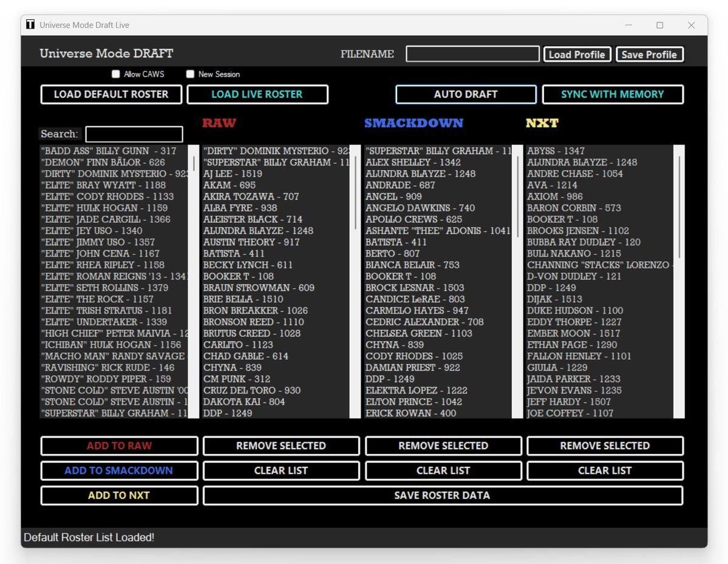
Task: Focus the FILENAME input field
Action: click(x=472, y=54)
